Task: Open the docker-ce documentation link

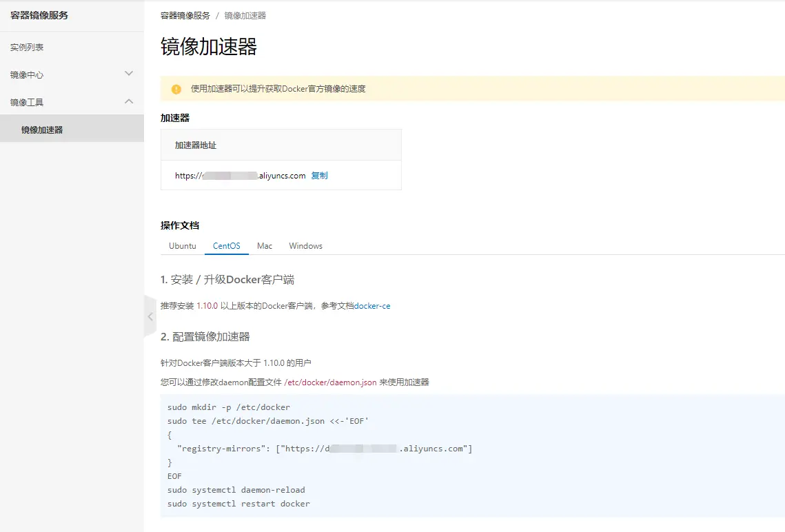Action: [372, 306]
